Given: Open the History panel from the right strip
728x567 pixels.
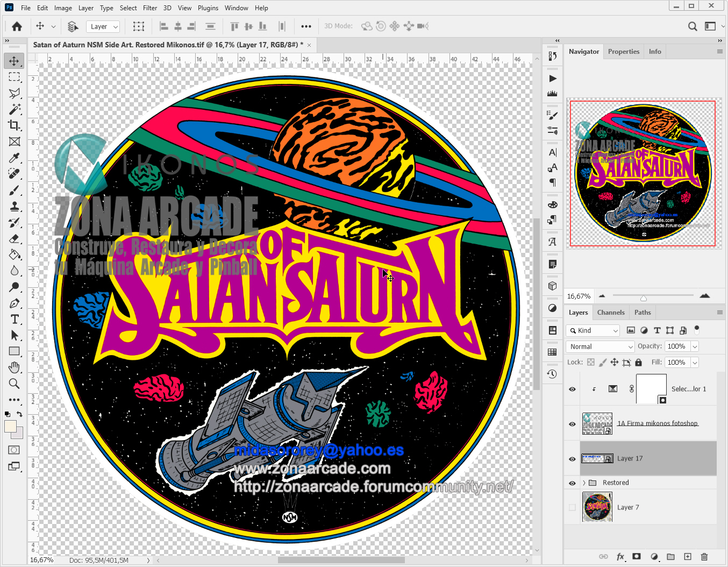Looking at the screenshot, I should click(552, 374).
